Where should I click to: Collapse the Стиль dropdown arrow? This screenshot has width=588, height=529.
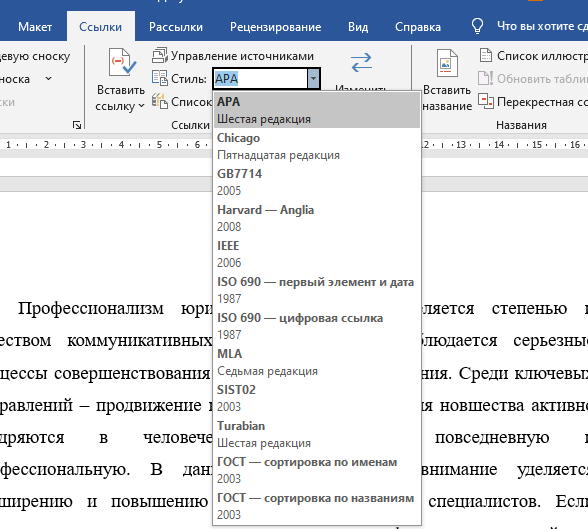(x=314, y=79)
